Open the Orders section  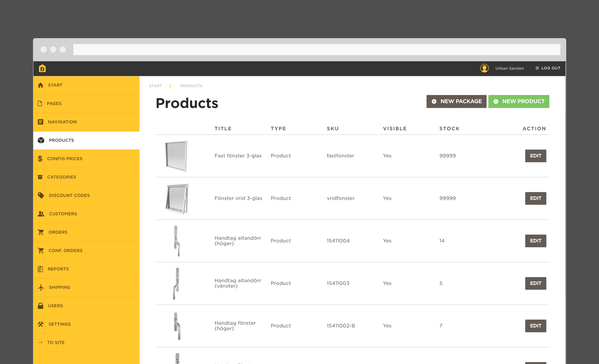[86, 232]
